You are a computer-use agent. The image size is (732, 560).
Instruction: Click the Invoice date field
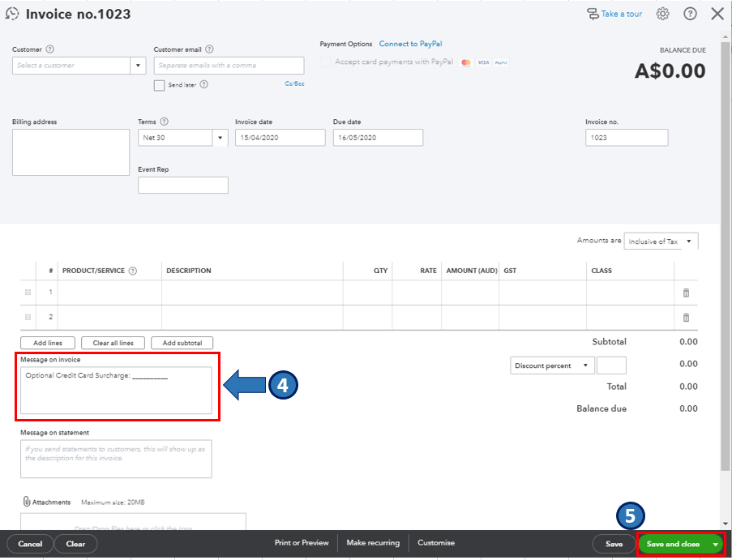point(280,138)
